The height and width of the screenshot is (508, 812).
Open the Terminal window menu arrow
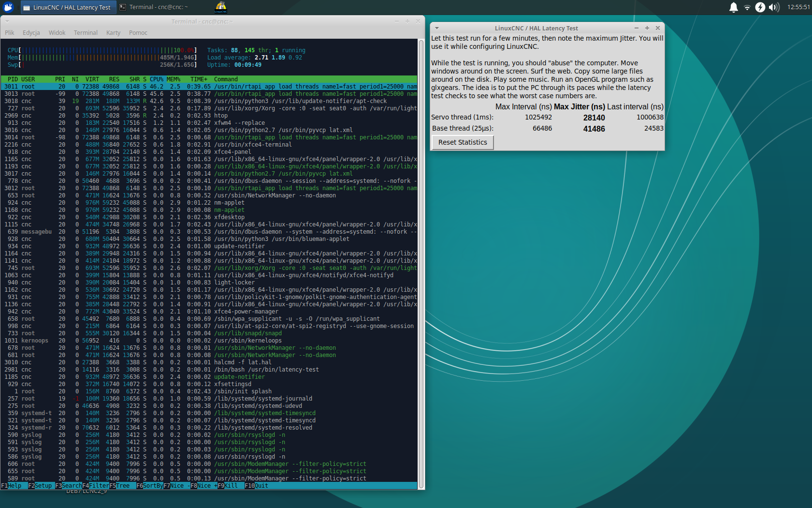7,21
